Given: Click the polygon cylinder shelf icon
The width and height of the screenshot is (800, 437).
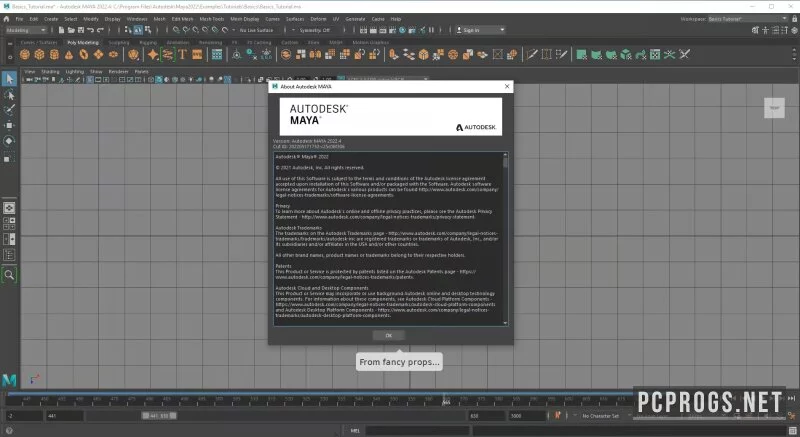Looking at the screenshot, I should [54, 54].
